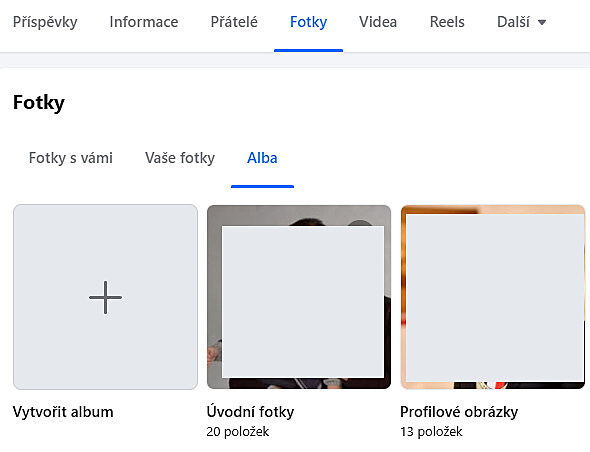
Task: Select the Fotky tab
Action: [x=309, y=22]
